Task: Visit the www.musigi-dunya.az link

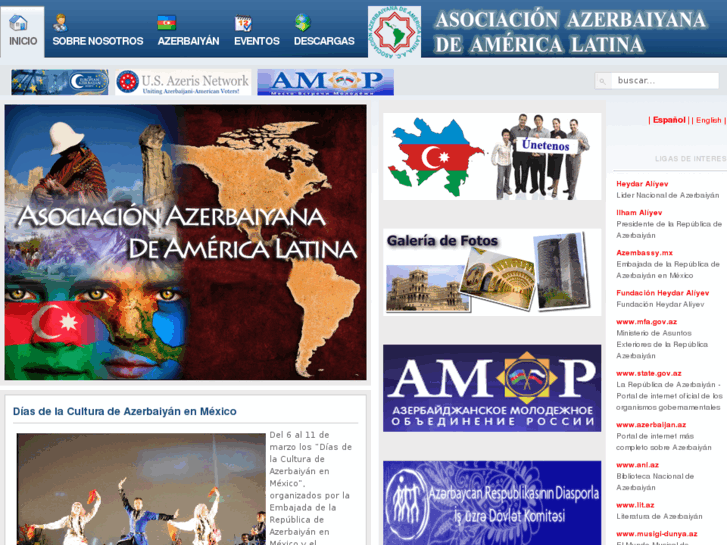Action: click(x=657, y=534)
